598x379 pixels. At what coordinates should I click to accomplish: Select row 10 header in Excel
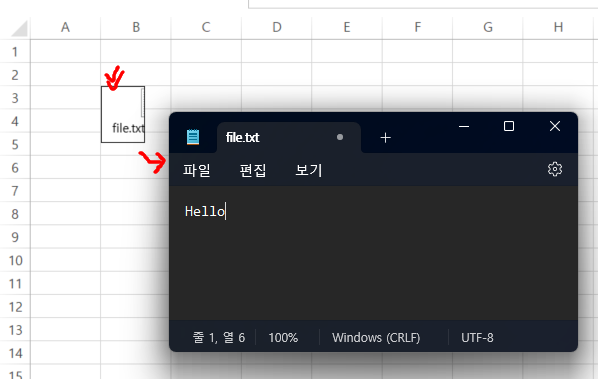15,260
